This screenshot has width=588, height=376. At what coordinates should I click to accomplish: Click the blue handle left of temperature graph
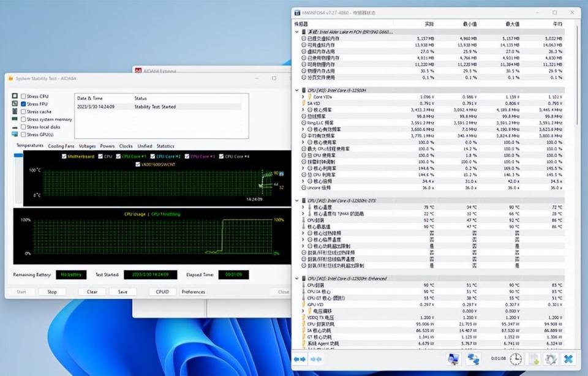[x=18, y=155]
